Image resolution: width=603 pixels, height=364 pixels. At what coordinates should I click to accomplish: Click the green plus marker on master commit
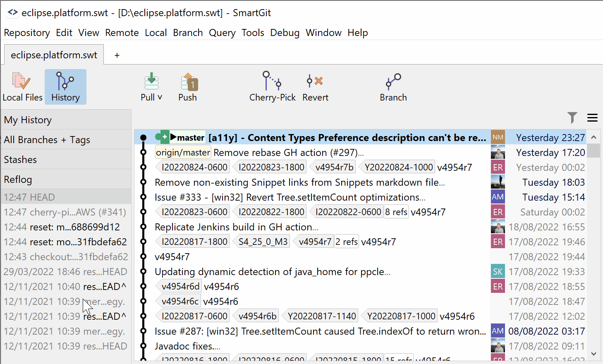coord(165,137)
